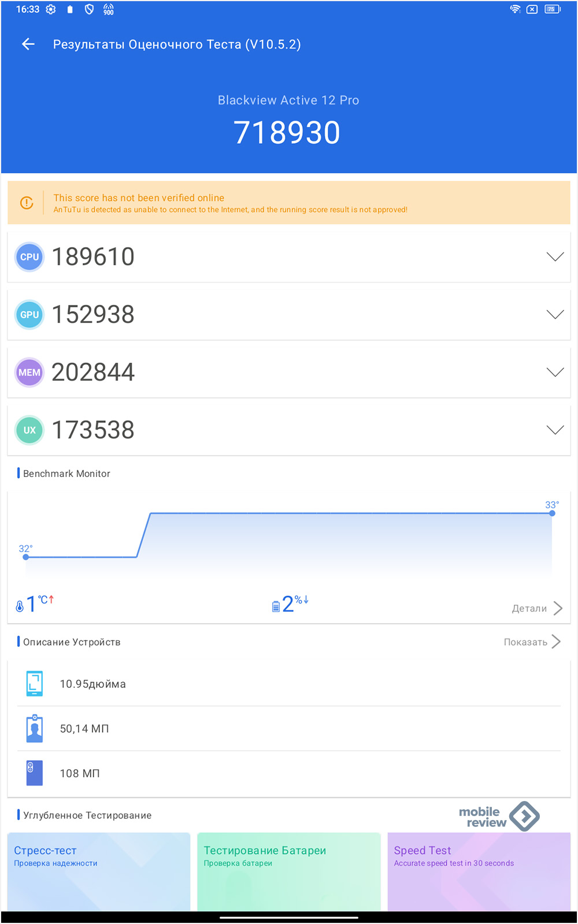Tap the front camera icon
This screenshot has width=578, height=924.
(x=35, y=728)
